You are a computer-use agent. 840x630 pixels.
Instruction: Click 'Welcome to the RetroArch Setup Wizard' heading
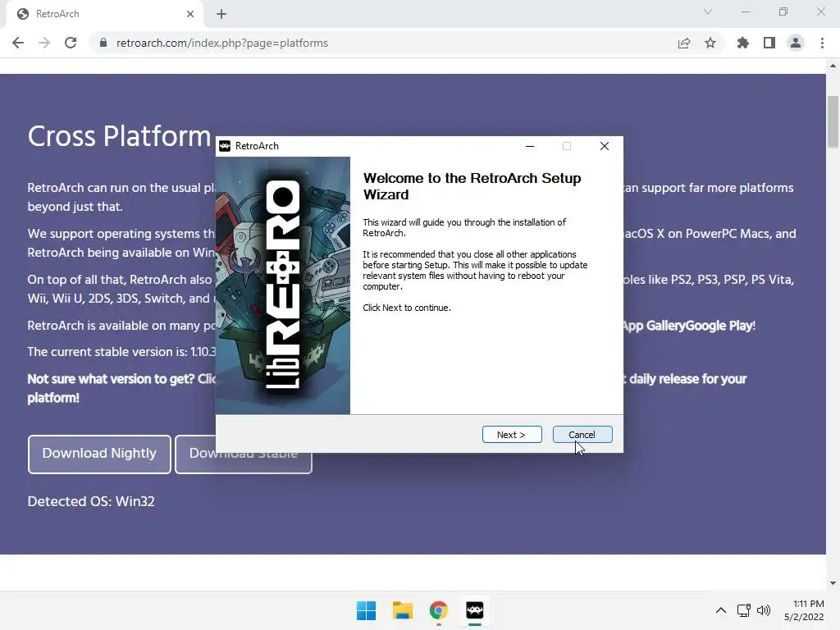coord(472,186)
